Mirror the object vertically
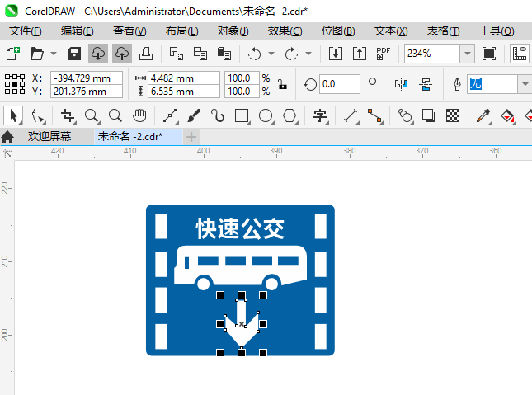Image resolution: width=532 pixels, height=395 pixels. pyautogui.click(x=426, y=84)
